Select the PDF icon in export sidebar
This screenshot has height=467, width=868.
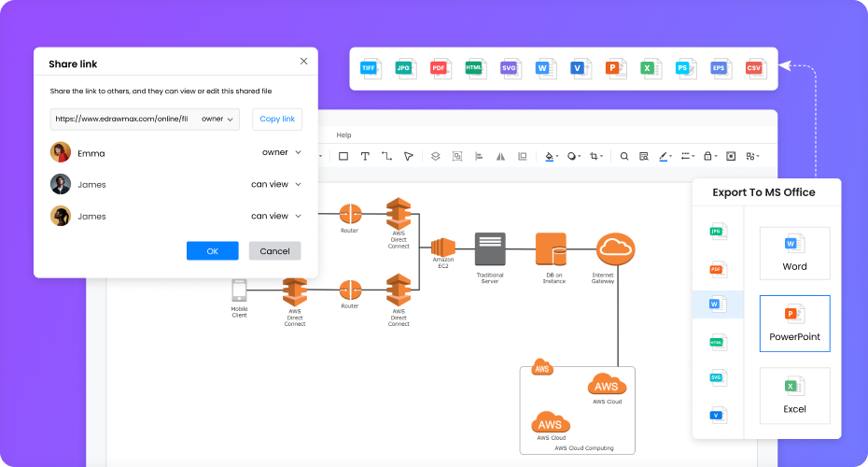click(x=717, y=269)
